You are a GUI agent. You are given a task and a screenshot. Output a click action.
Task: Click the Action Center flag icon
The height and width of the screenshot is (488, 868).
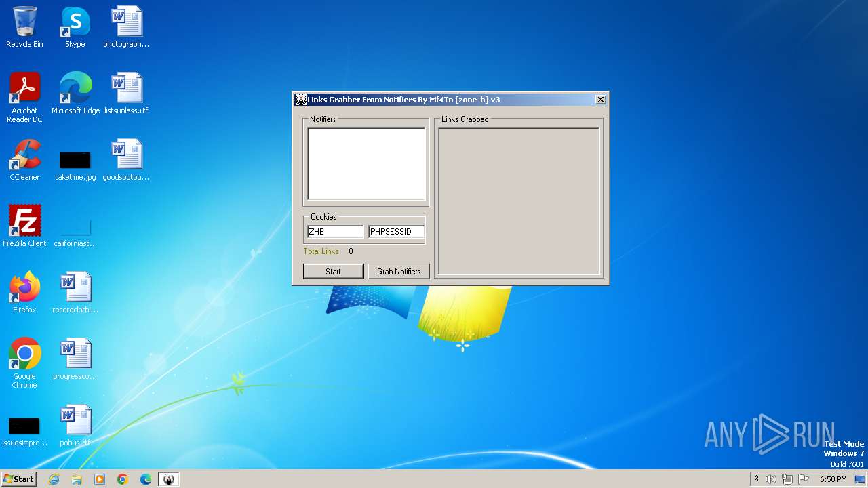click(x=804, y=479)
